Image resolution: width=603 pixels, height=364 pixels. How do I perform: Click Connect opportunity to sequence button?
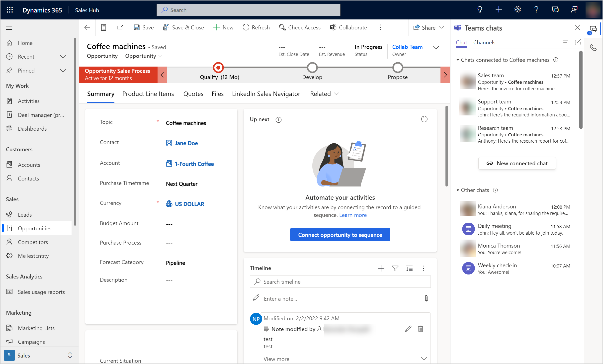[340, 234]
